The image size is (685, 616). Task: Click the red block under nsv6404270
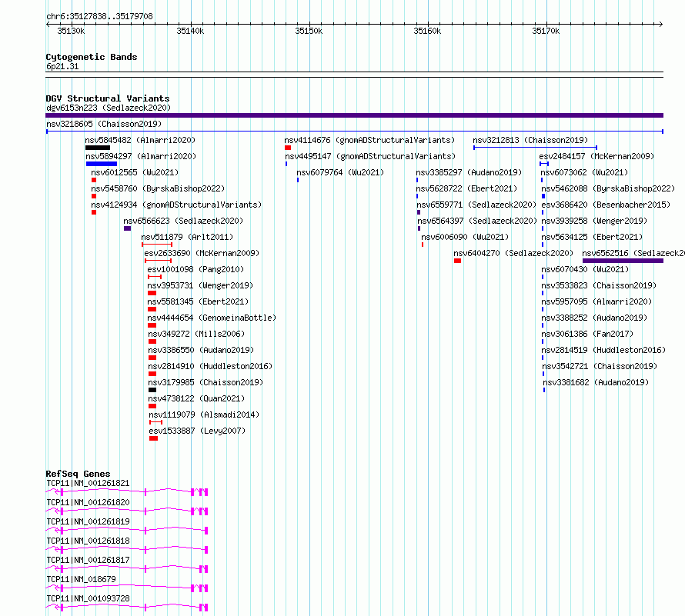click(x=457, y=261)
